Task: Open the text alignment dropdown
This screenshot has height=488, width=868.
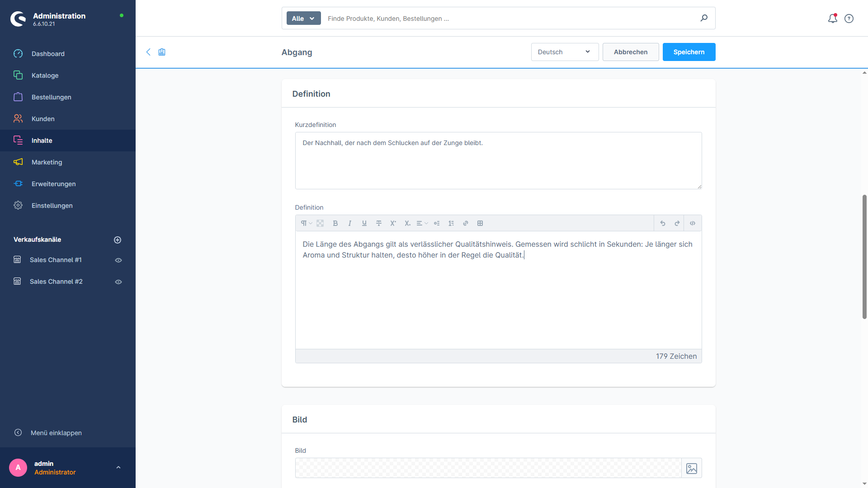Action: (x=422, y=223)
